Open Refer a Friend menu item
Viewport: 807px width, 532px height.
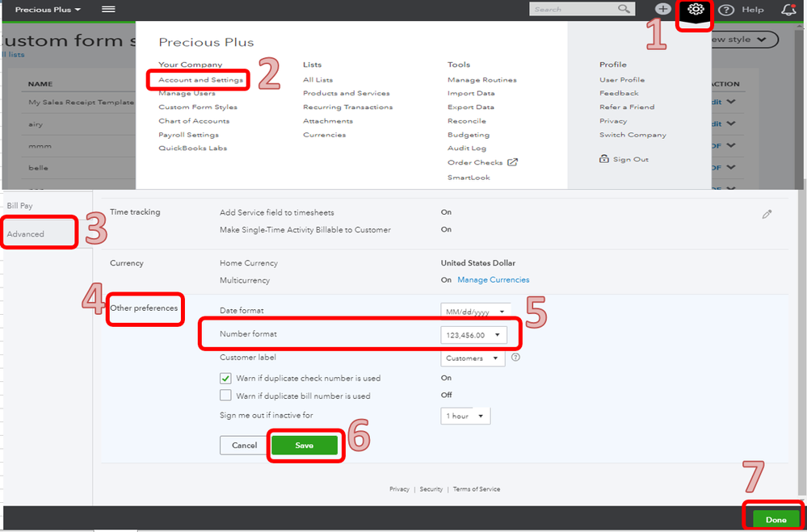pos(627,107)
